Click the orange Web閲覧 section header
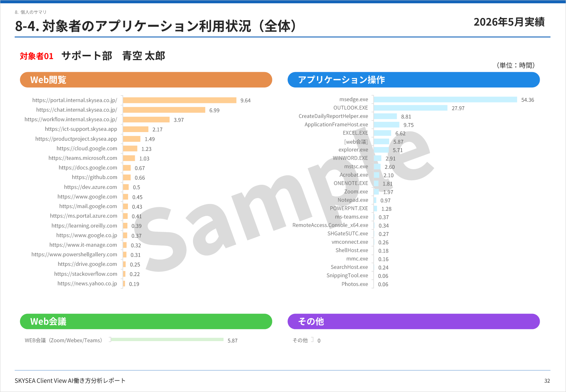Viewport: 566px width, 392px height. (146, 80)
